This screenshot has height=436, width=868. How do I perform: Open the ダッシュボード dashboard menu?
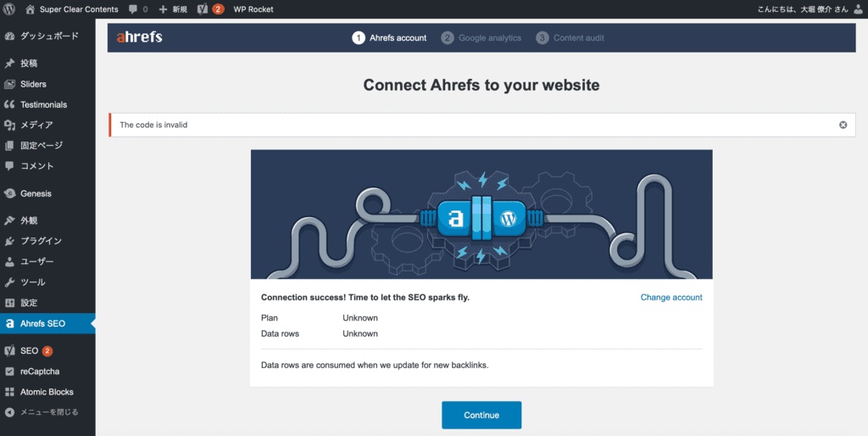click(x=48, y=36)
